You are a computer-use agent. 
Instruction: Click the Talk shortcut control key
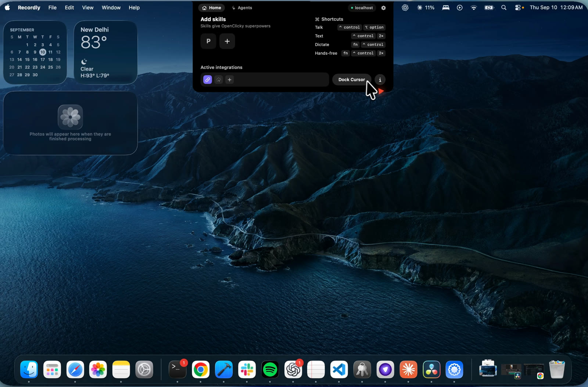coord(349,27)
